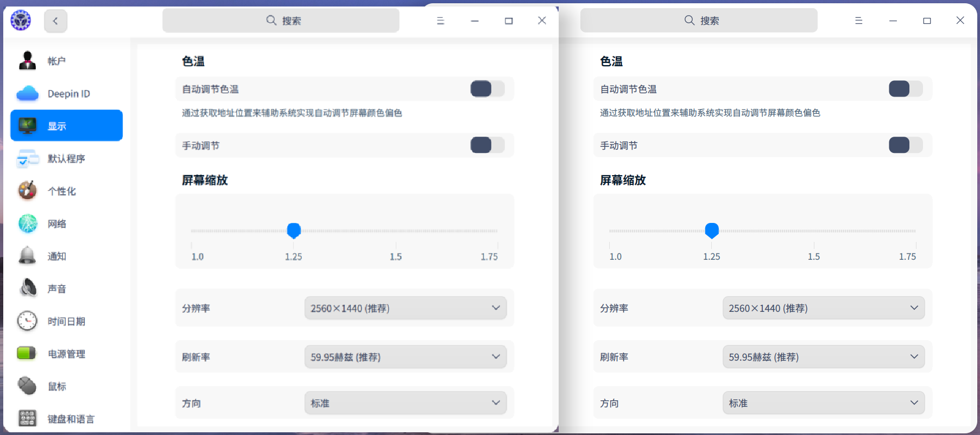Toggle 自动调节色温 switch in right window
980x435 pixels.
906,88
